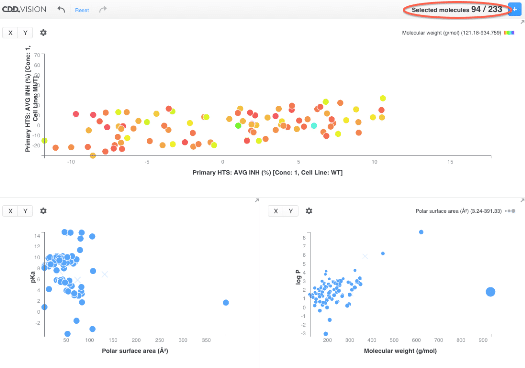This screenshot has height=368, width=525.
Task: Select the cyan data point in the HTS plot
Action: click(314, 126)
